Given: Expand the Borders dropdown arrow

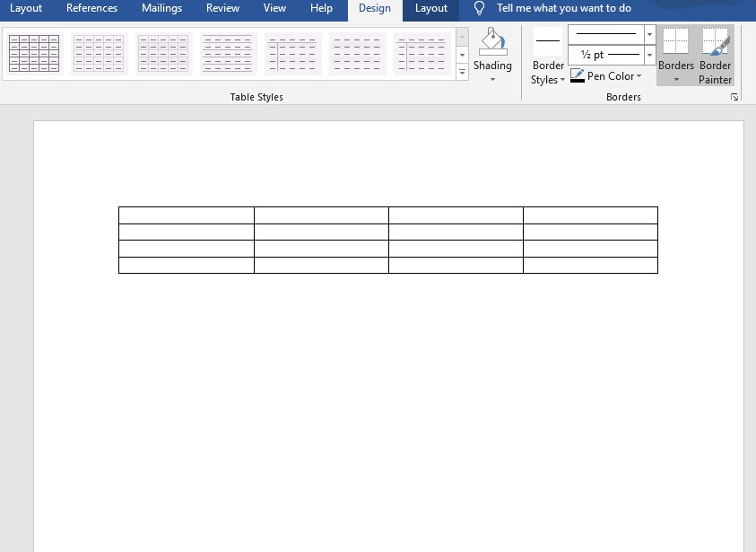Looking at the screenshot, I should [x=676, y=80].
